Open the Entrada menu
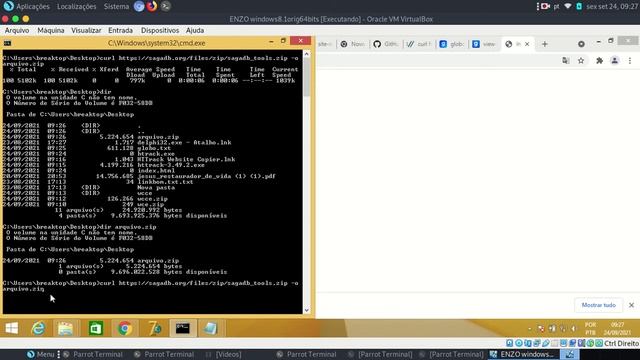Image resolution: width=640 pixels, height=360 pixels. point(120,30)
